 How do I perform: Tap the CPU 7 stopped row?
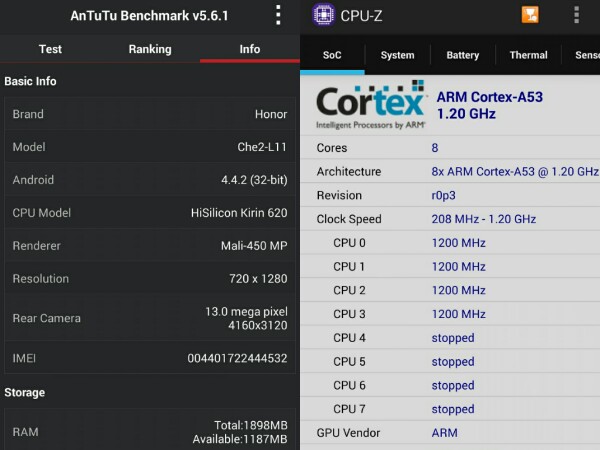point(450,409)
